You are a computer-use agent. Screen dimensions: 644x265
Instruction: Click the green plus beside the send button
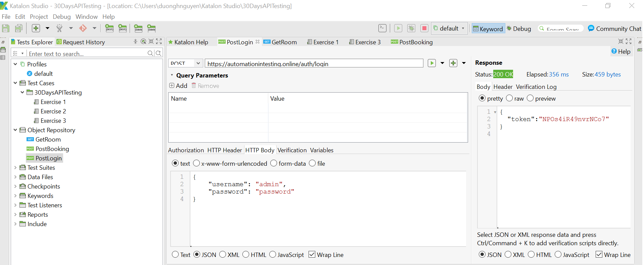[453, 63]
